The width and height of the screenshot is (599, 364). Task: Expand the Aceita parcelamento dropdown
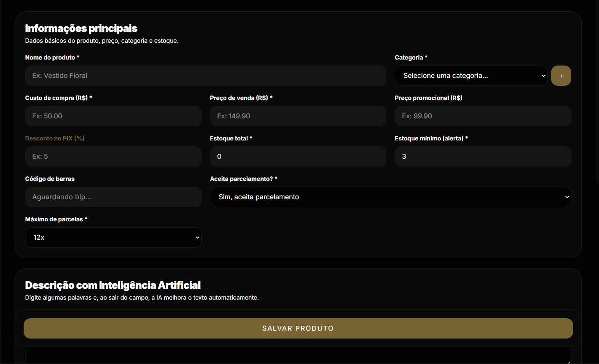[390, 197]
